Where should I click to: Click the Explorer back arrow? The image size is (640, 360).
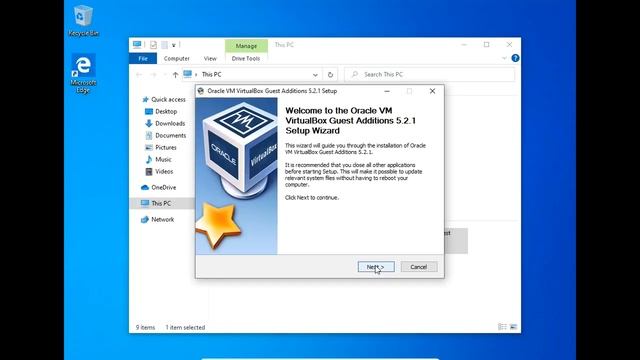tap(139, 75)
